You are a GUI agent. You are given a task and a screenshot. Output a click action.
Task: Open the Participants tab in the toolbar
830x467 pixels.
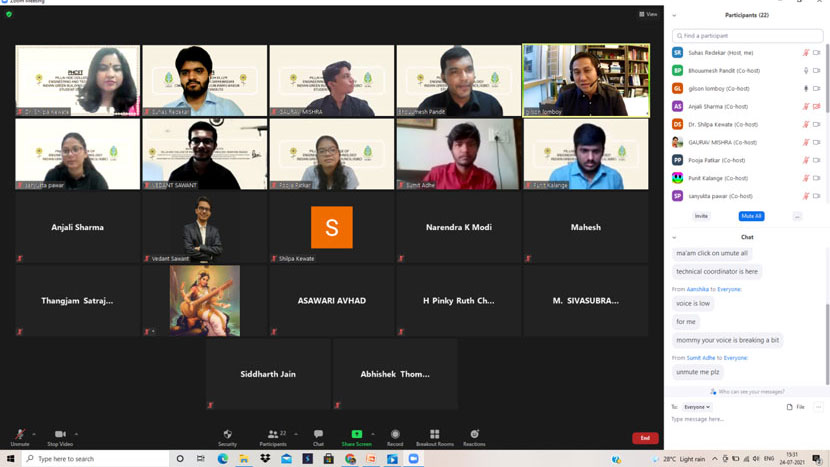tap(273, 435)
